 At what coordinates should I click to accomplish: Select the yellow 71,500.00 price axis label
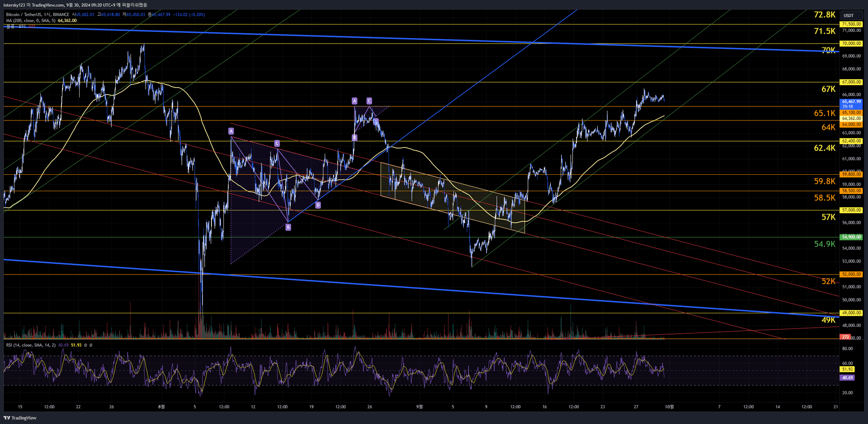pyautogui.click(x=851, y=24)
